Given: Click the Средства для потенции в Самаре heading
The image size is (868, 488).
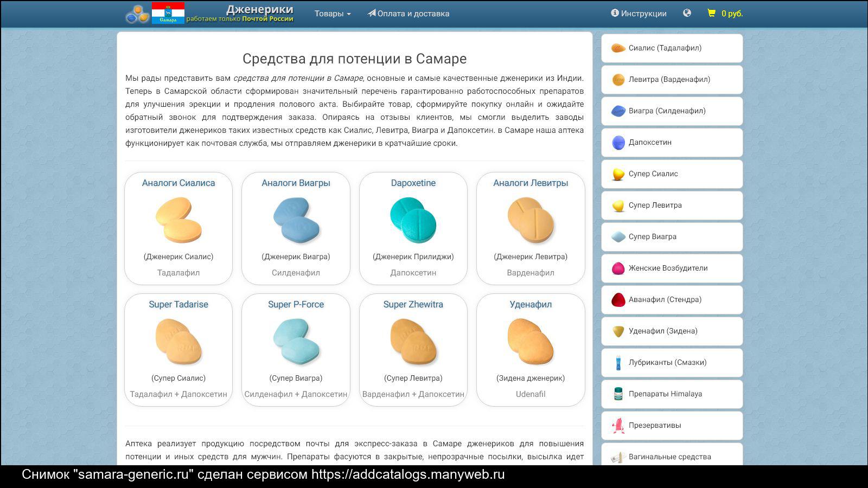Looking at the screenshot, I should (355, 59).
